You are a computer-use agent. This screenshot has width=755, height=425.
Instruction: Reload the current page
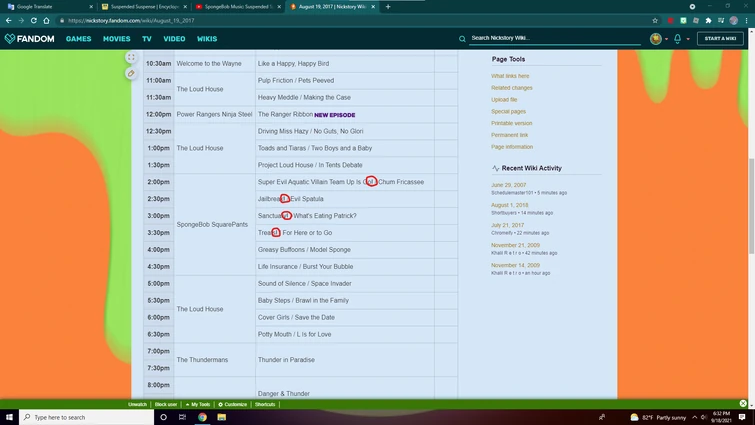(34, 21)
